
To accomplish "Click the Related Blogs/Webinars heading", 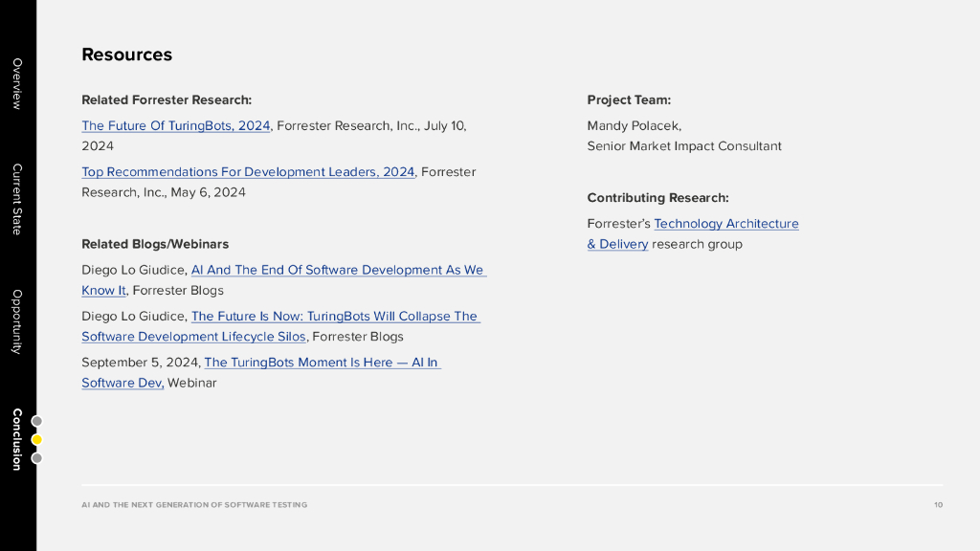I will point(155,244).
